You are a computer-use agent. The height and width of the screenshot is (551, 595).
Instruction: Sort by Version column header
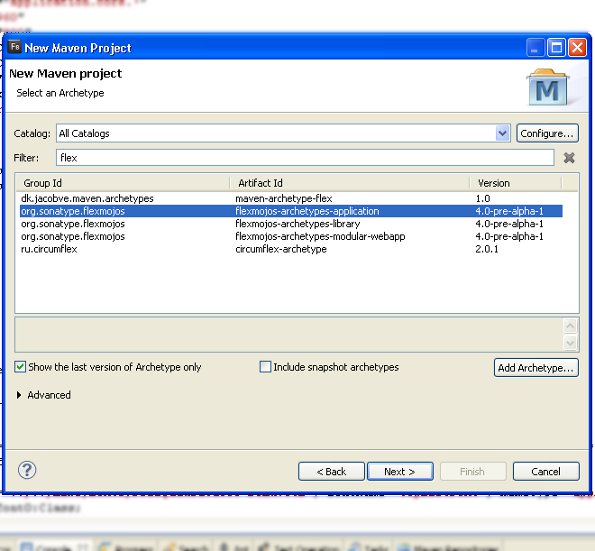[x=516, y=183]
